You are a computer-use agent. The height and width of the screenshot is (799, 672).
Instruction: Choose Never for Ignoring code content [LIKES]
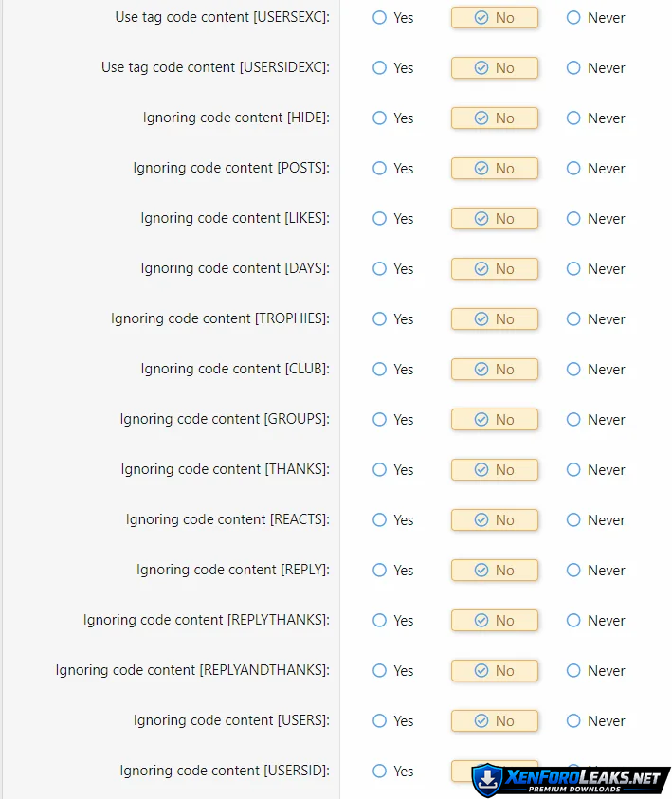point(573,219)
